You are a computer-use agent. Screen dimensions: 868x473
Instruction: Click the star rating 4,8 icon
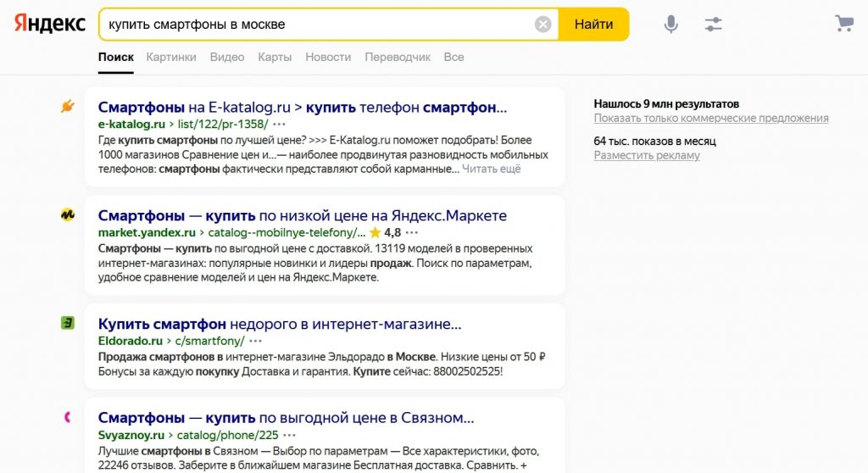coord(375,232)
